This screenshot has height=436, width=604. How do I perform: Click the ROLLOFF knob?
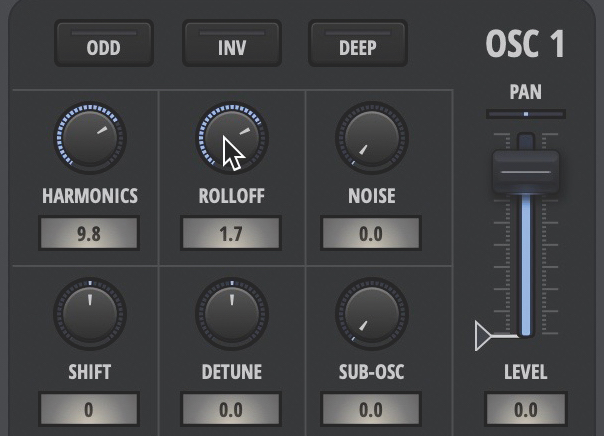(x=232, y=138)
